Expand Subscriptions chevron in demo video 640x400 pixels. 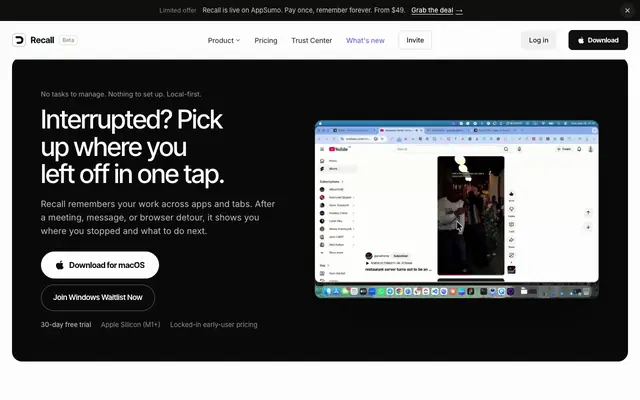coord(342,182)
